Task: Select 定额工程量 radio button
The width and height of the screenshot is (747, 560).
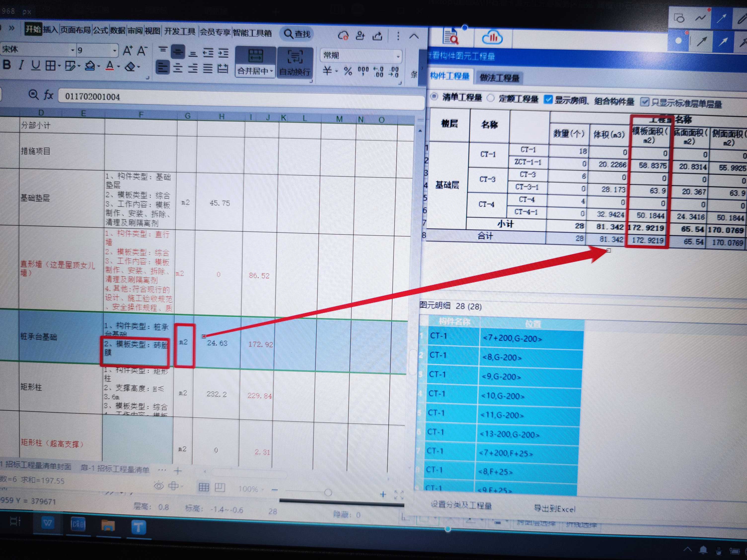Action: pyautogui.click(x=490, y=98)
